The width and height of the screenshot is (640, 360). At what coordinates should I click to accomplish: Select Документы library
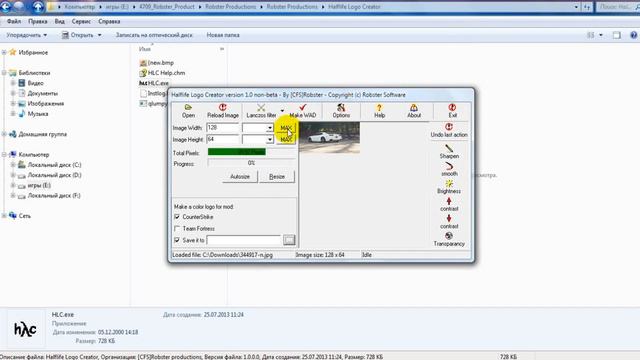(x=42, y=93)
